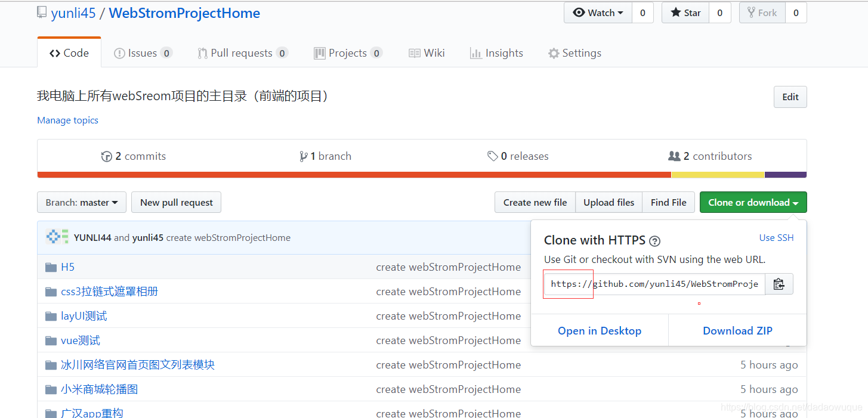Copy clone URL with clipboard icon
This screenshot has width=868, height=418.
(x=779, y=284)
